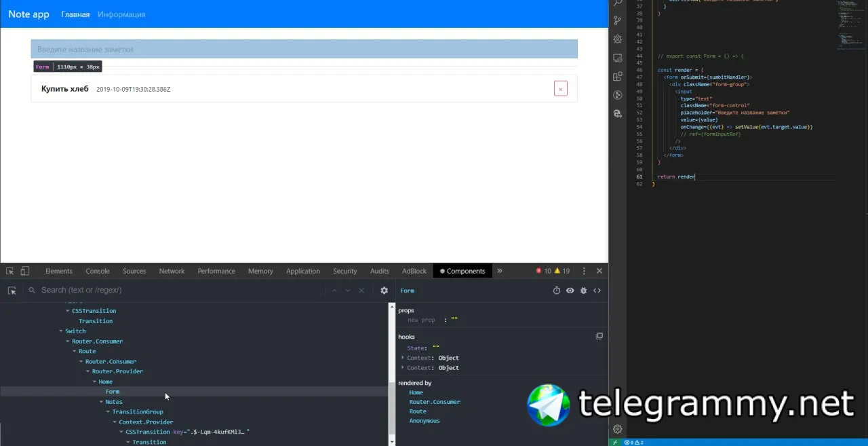
Task: Toggle the select-component-on-page icon
Action: tap(12, 290)
